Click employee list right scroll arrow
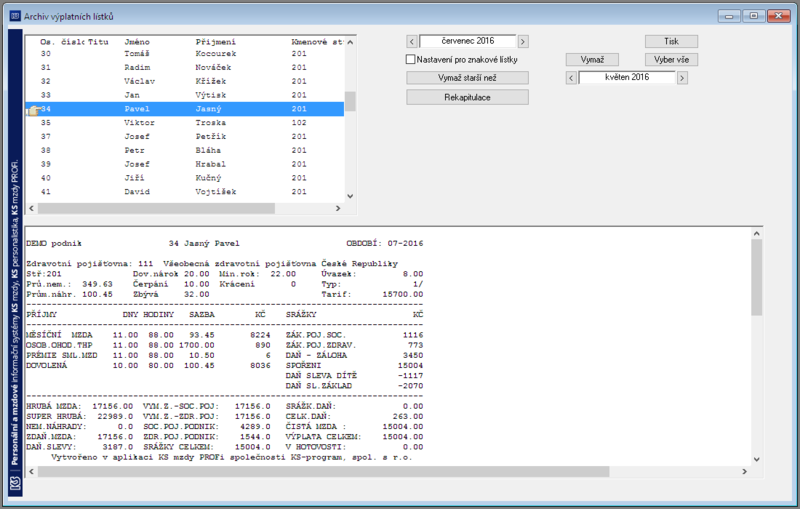Image resolution: width=800 pixels, height=509 pixels. click(337, 208)
